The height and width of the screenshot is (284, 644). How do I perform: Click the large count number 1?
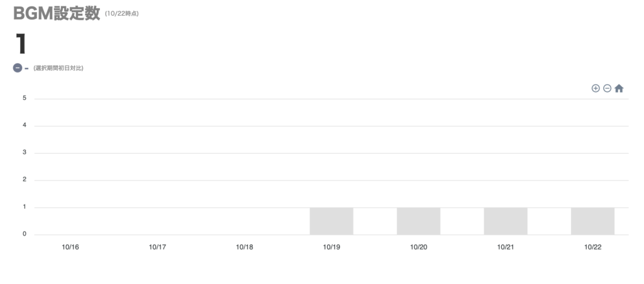click(x=21, y=44)
